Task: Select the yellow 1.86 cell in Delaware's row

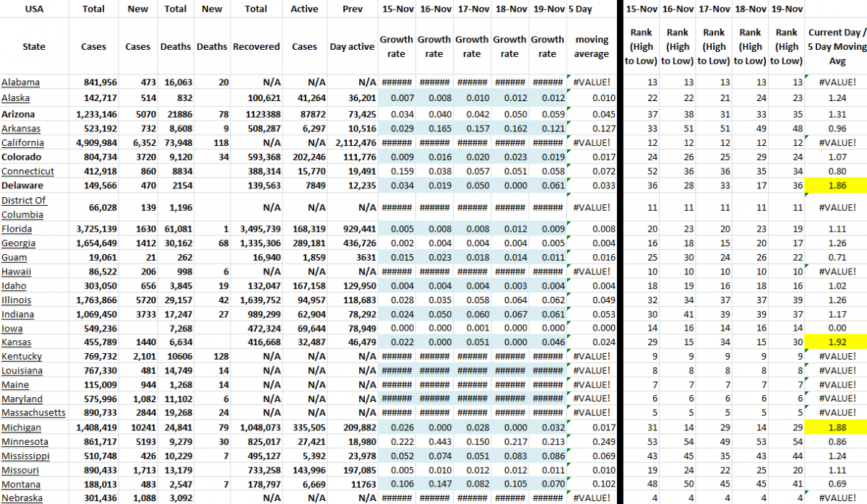Action: [x=838, y=186]
